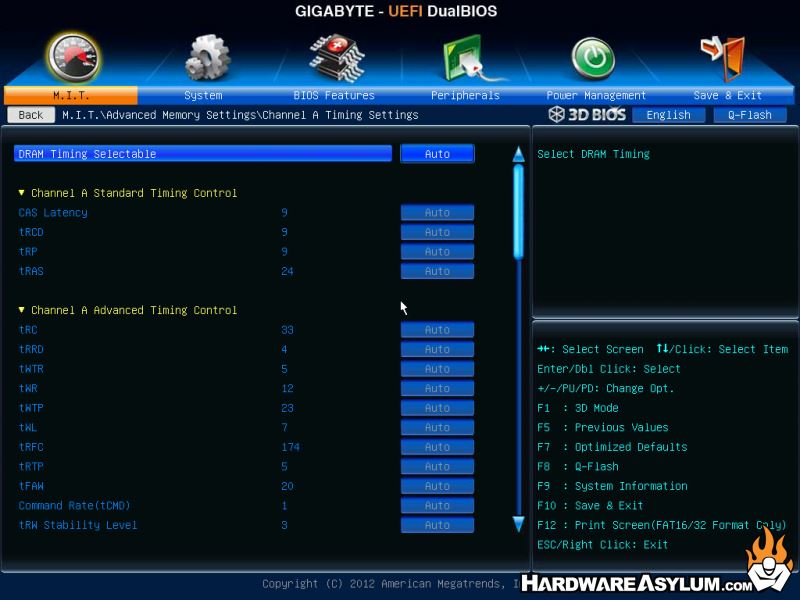Select the tRP label
Viewport: 800px width, 600px height.
click(x=28, y=252)
